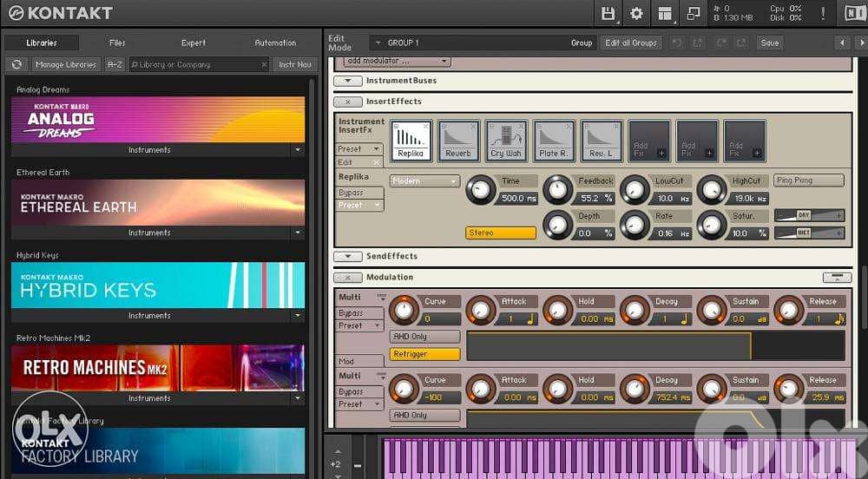This screenshot has height=479, width=868.
Task: Switch to the Expert tab
Action: 194,43
